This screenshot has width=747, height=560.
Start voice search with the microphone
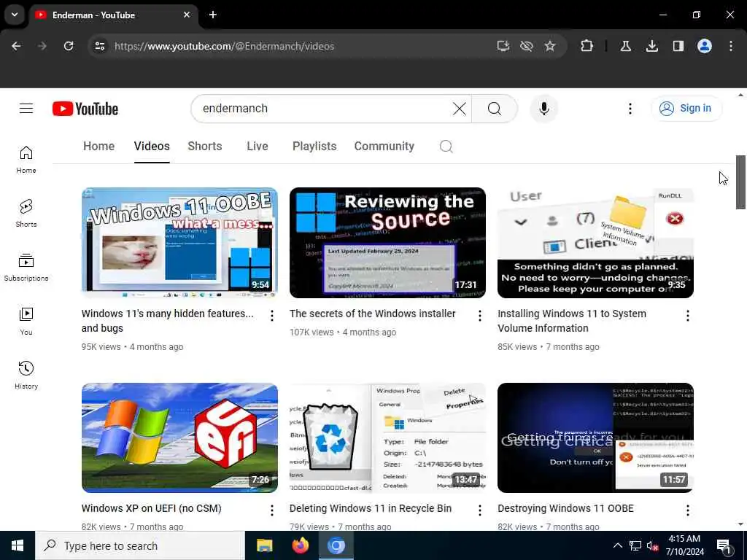tap(543, 109)
